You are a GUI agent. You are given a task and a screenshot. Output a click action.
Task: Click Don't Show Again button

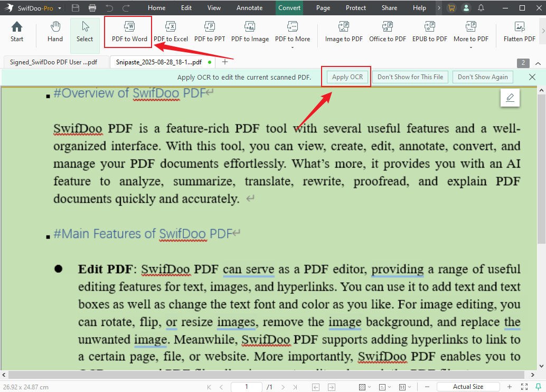[482, 77]
